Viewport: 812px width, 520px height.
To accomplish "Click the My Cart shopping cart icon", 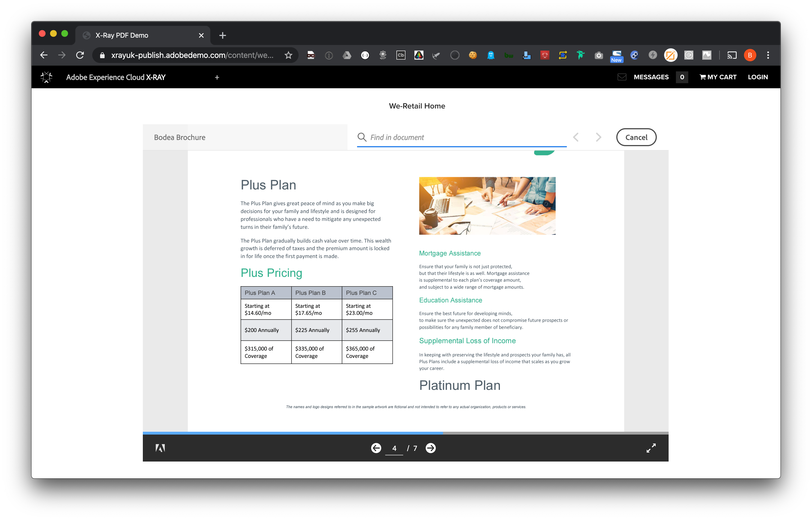I will tap(702, 77).
